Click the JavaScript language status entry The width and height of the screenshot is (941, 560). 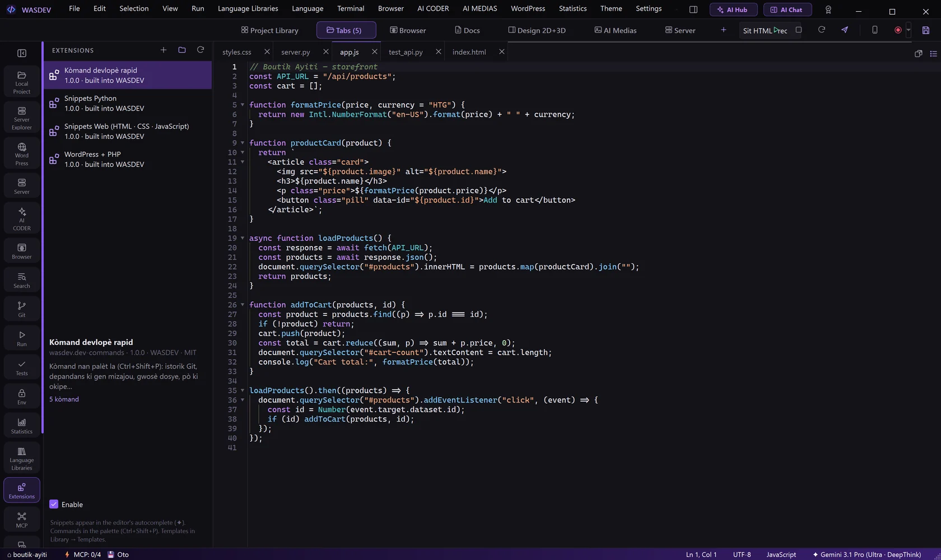[x=781, y=554]
